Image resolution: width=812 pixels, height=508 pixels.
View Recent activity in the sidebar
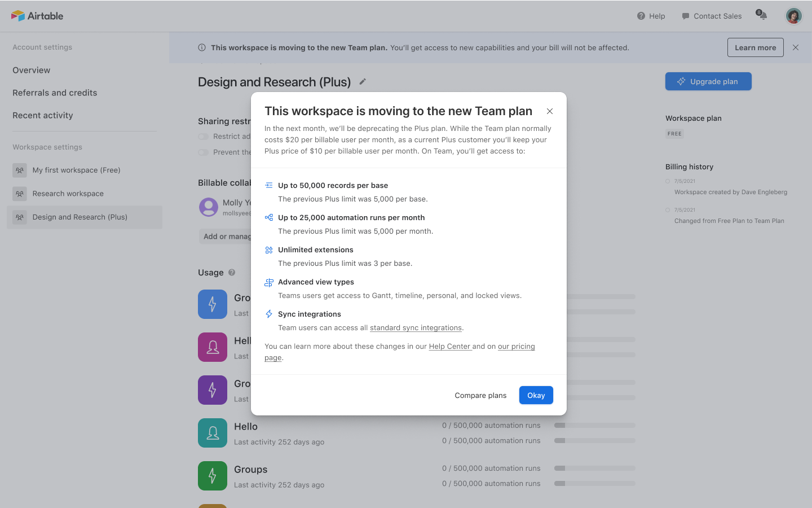(x=42, y=115)
